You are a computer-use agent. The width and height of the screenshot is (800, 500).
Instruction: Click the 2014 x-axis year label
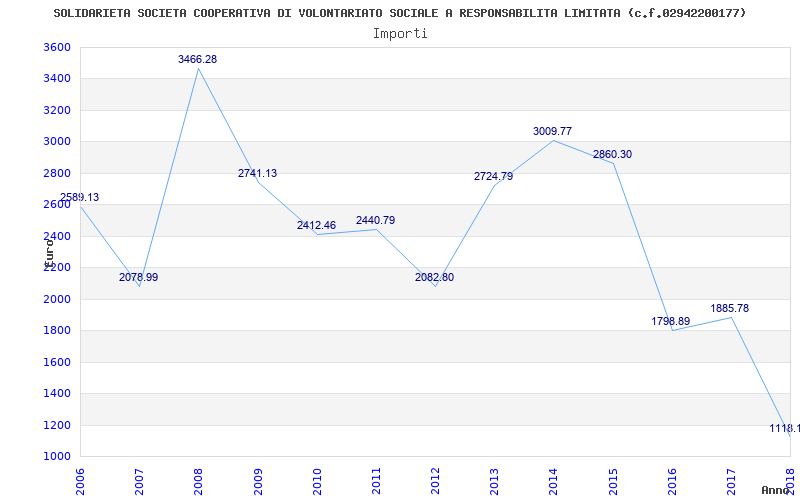(x=554, y=481)
